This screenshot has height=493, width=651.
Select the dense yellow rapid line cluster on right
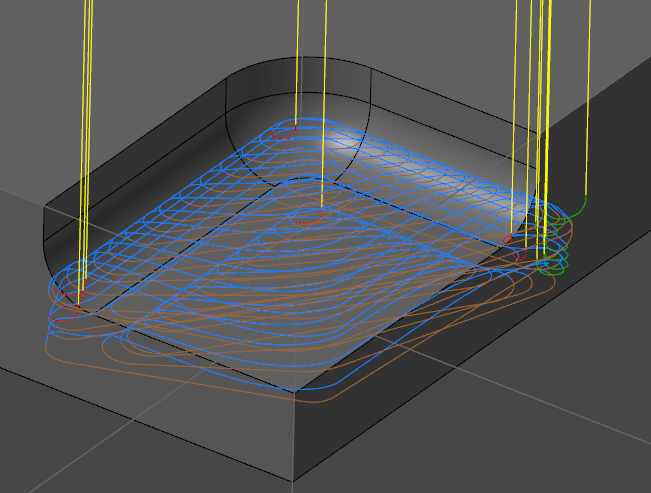point(541,100)
